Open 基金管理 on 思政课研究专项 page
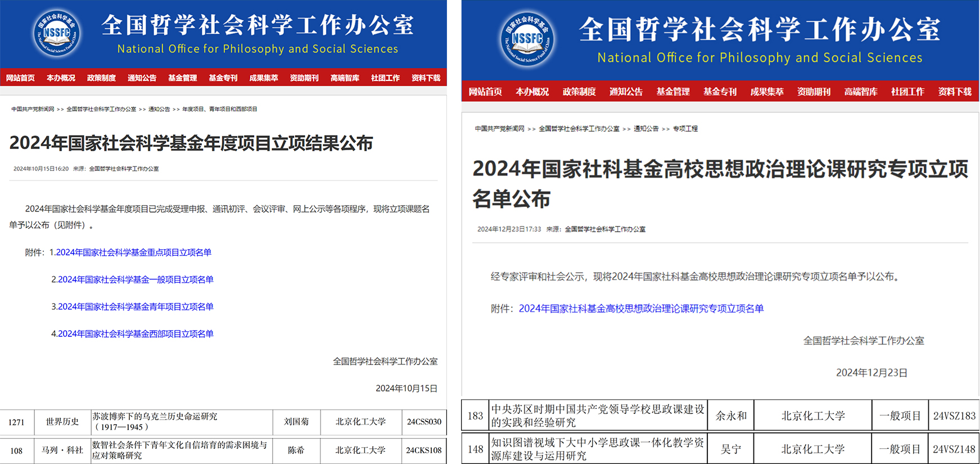The height and width of the screenshot is (464, 980). [673, 91]
